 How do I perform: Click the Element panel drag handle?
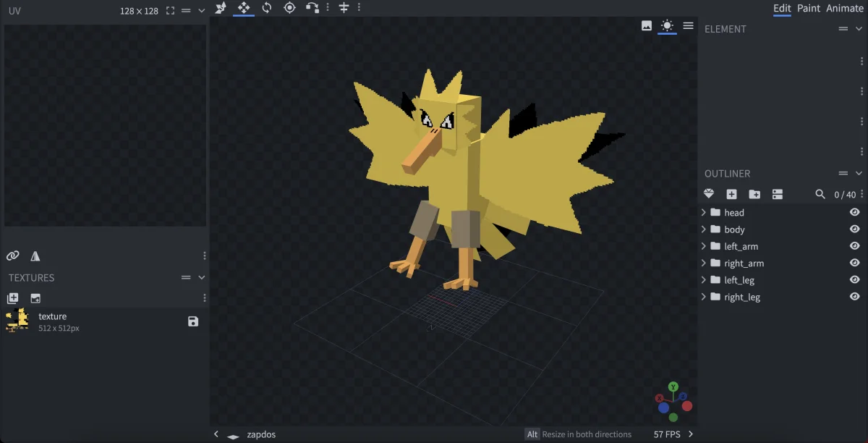click(x=843, y=29)
